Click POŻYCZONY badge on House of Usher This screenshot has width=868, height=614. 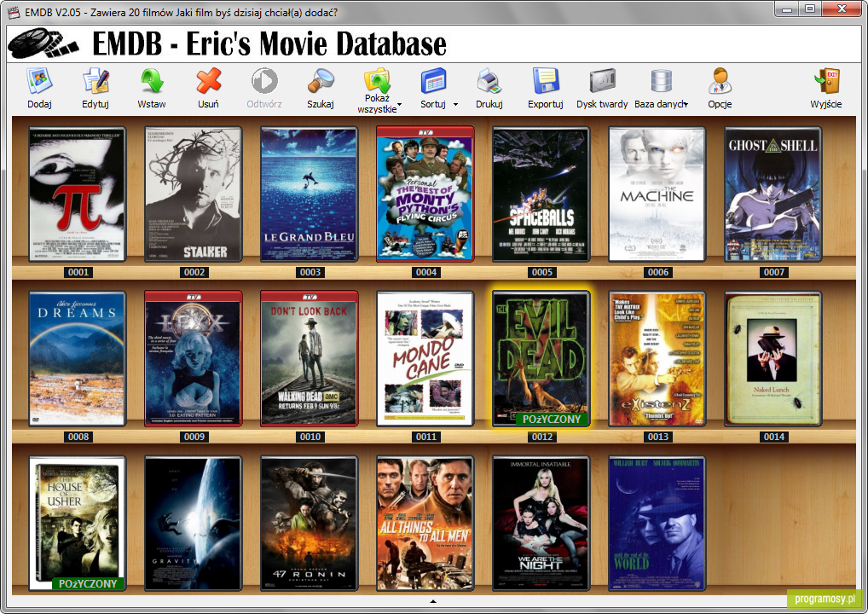[88, 583]
